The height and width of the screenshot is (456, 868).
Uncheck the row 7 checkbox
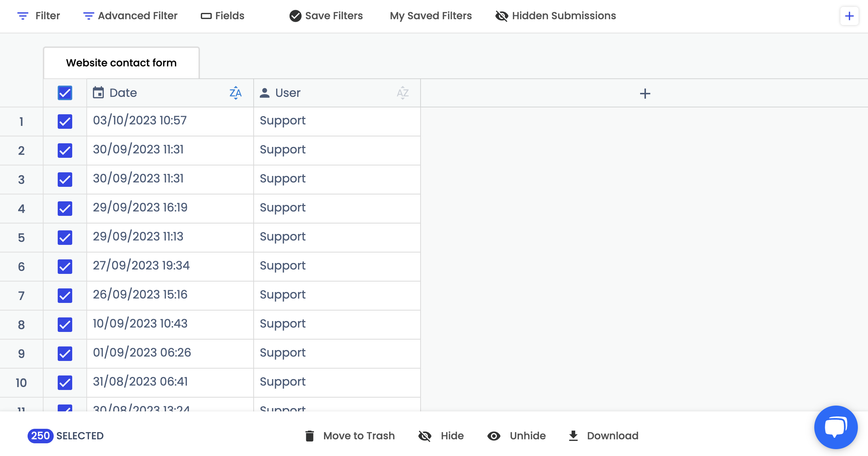[x=65, y=296]
